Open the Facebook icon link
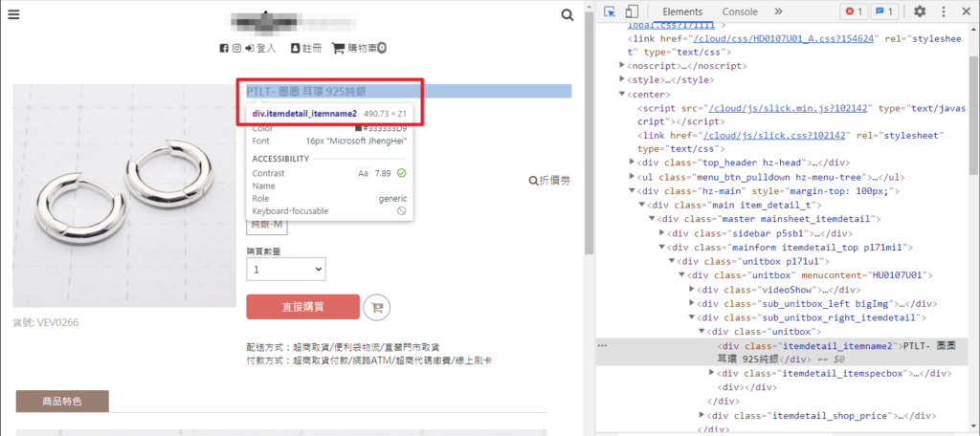The height and width of the screenshot is (436, 980). point(224,48)
